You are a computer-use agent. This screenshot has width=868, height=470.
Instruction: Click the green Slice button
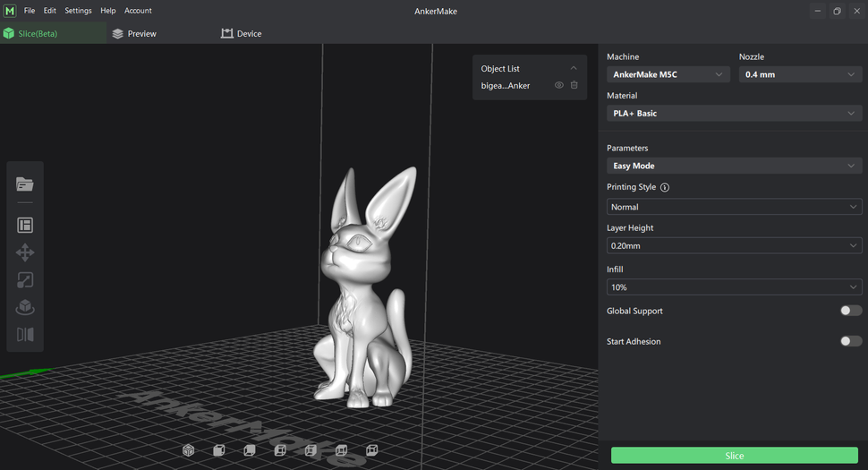734,456
